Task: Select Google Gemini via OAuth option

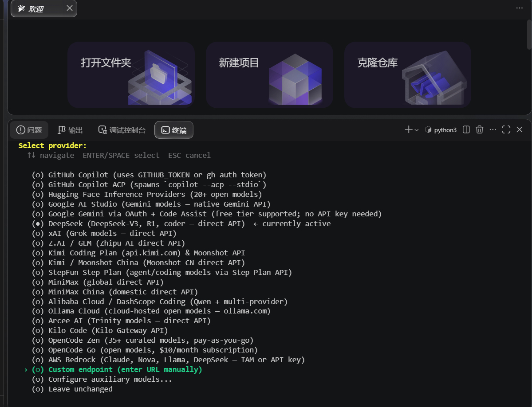Action: tap(207, 214)
